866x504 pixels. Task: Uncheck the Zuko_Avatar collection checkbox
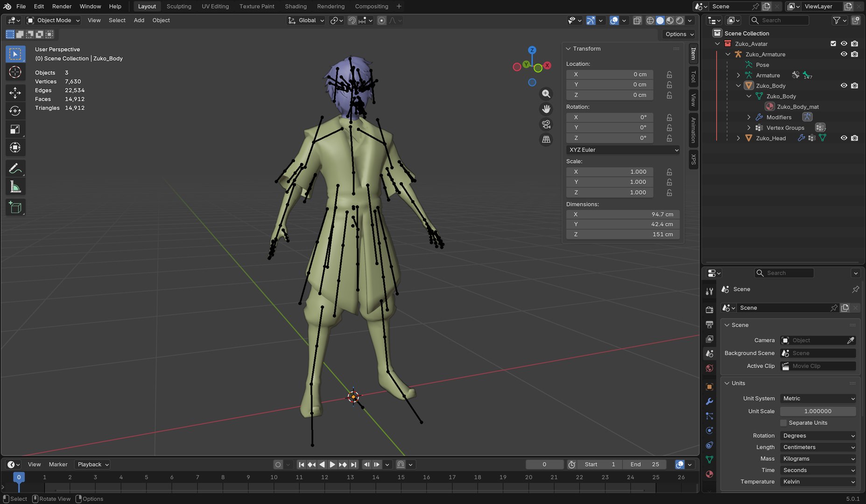833,44
